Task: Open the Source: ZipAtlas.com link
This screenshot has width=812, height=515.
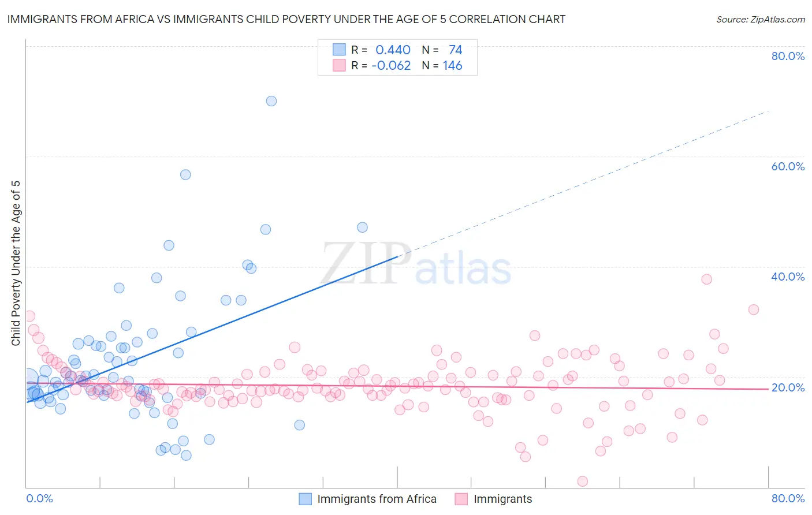Action: pos(760,19)
